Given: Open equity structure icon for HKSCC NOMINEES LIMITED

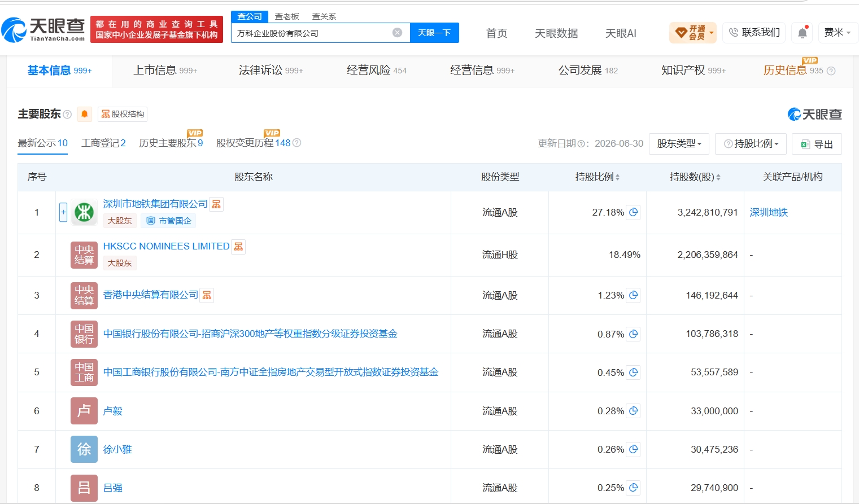Looking at the screenshot, I should [238, 247].
